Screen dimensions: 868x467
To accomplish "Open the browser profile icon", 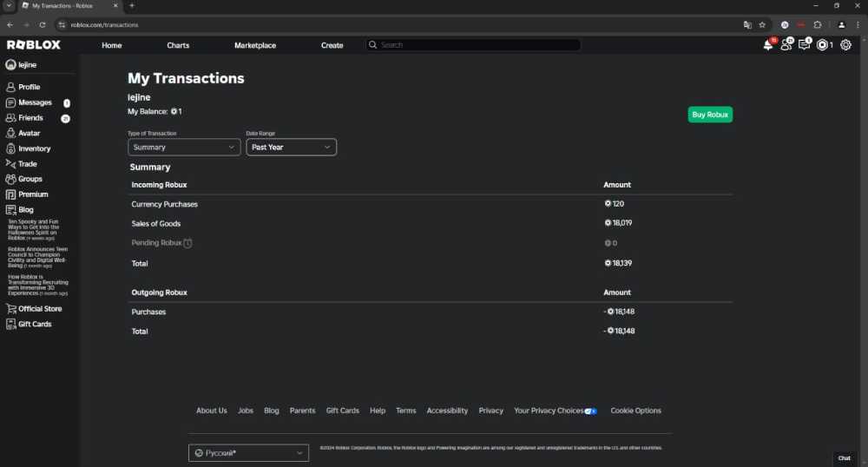I will tap(841, 25).
